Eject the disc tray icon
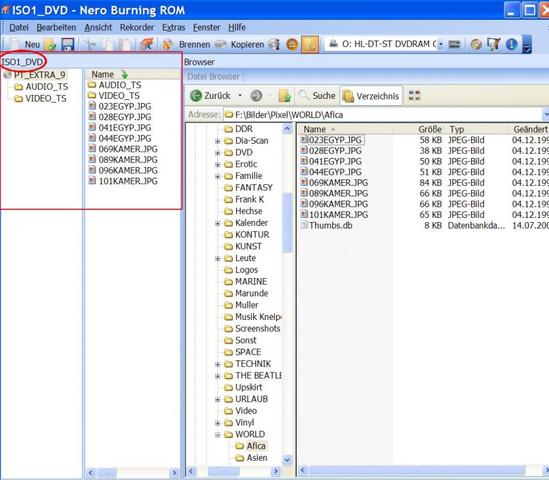The width and height of the screenshot is (549, 480). click(292, 44)
